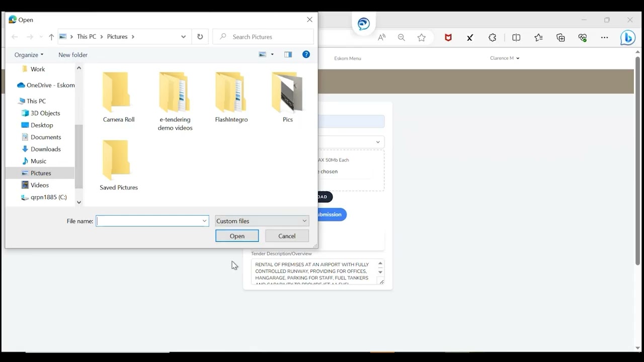Open Clarence M user dropdown

[505, 58]
